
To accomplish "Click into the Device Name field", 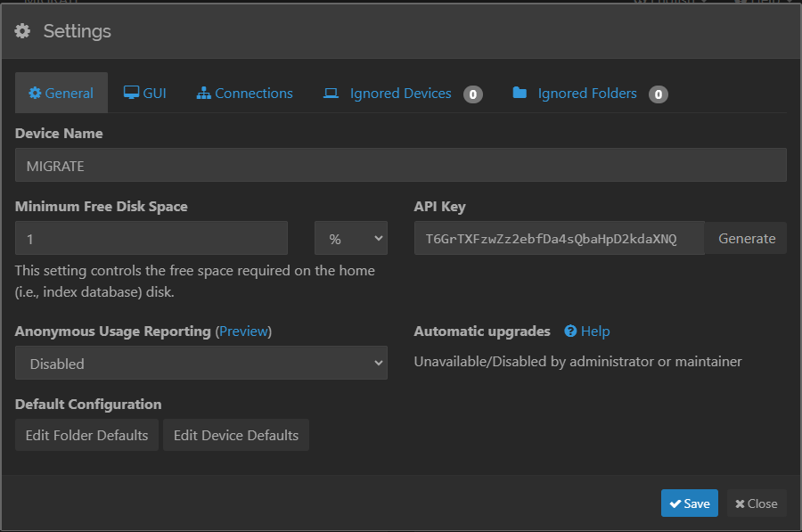I will click(x=400, y=166).
